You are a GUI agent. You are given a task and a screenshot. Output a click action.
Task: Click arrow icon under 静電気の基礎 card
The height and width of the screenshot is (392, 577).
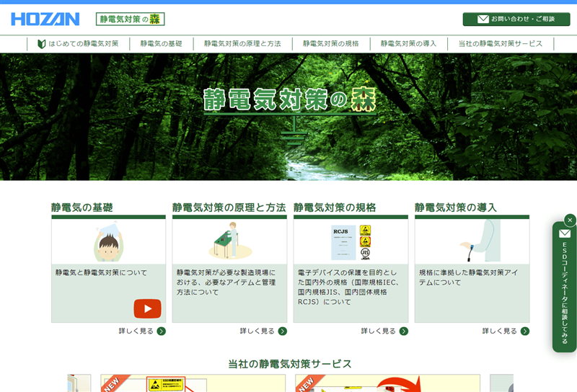click(161, 331)
